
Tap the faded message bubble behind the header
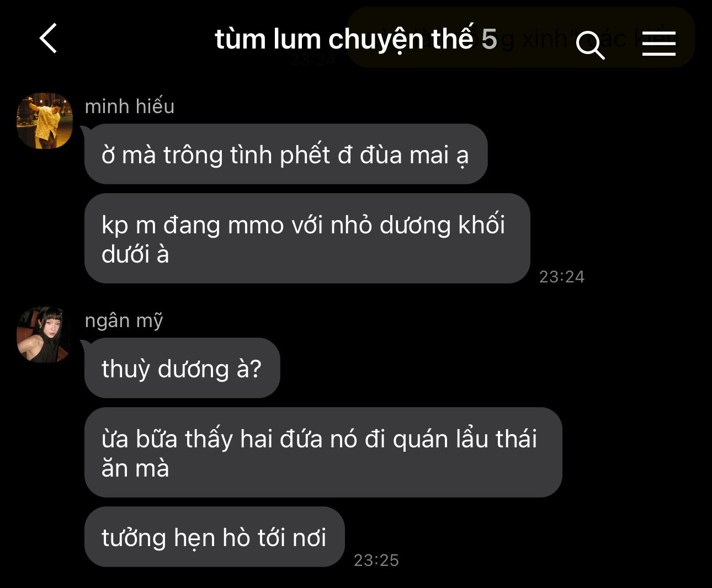520,37
